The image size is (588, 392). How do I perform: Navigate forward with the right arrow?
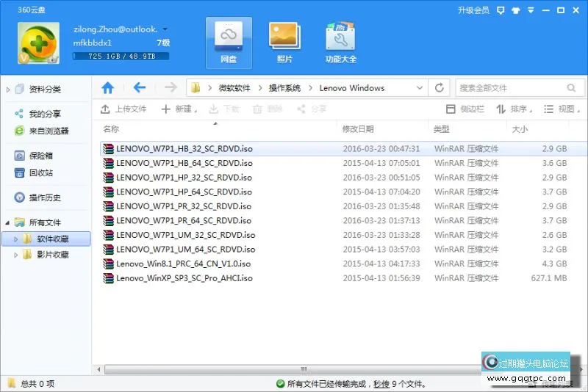coord(171,87)
